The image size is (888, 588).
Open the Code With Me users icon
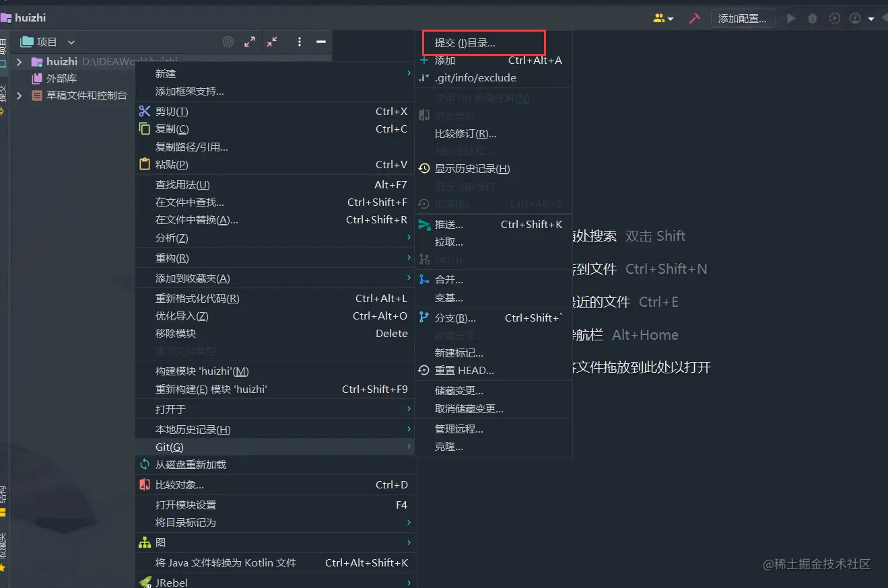click(658, 18)
